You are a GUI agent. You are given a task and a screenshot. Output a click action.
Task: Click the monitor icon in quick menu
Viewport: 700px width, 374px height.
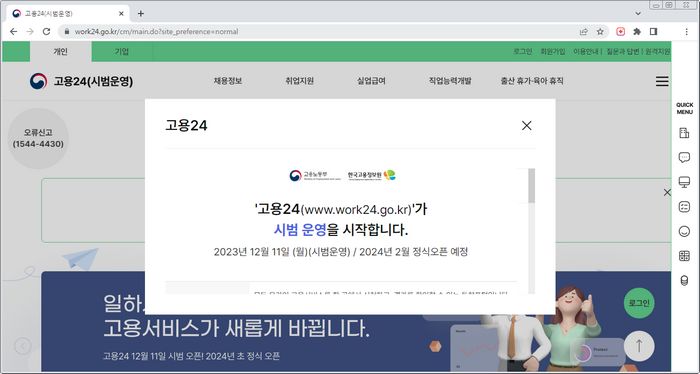click(684, 182)
